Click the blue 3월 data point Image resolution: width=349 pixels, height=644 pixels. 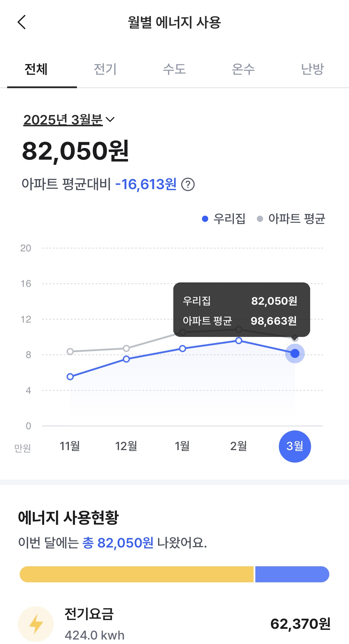coord(295,353)
